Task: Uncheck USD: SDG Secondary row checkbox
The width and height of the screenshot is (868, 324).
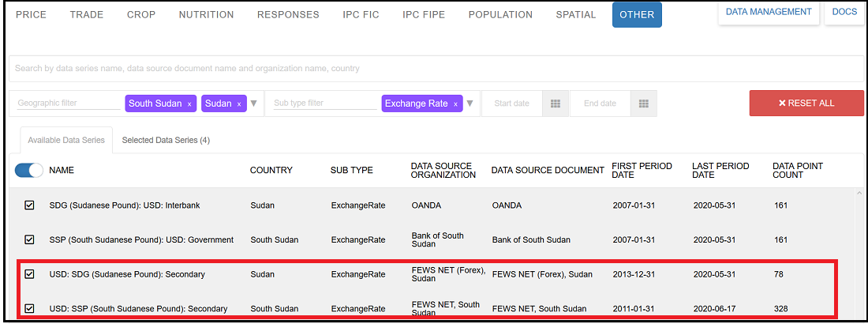Action: pos(29,274)
